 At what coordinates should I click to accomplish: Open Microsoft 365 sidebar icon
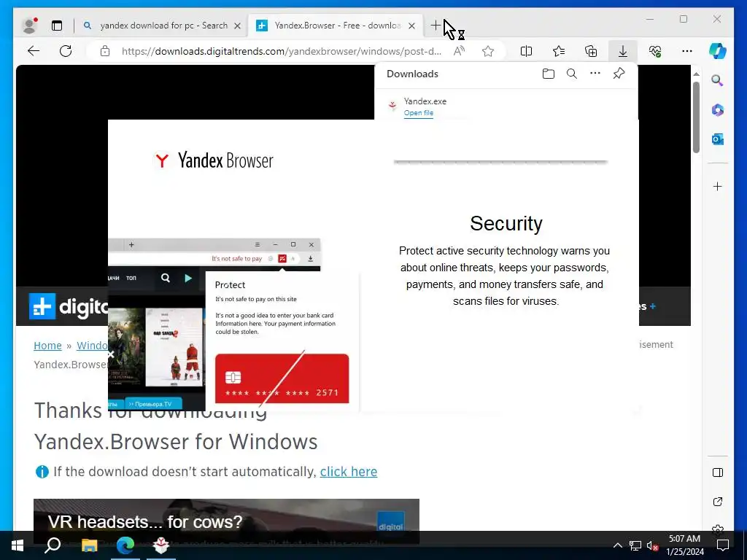[718, 110]
